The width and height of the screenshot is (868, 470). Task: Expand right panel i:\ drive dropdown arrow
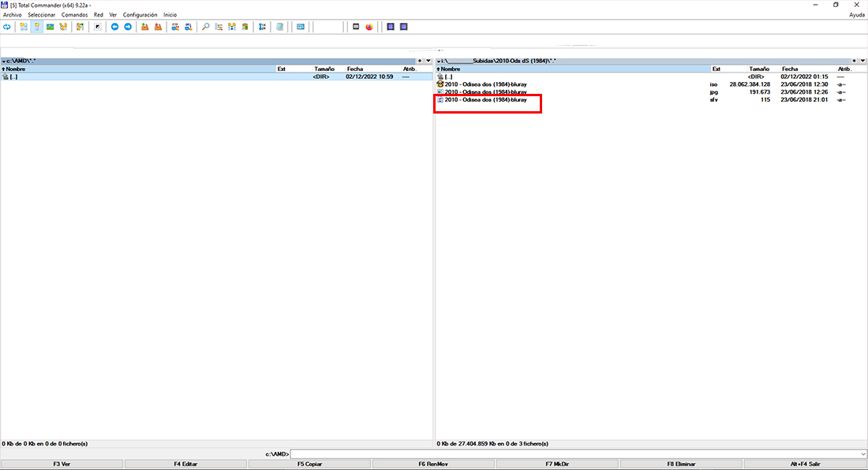point(439,62)
